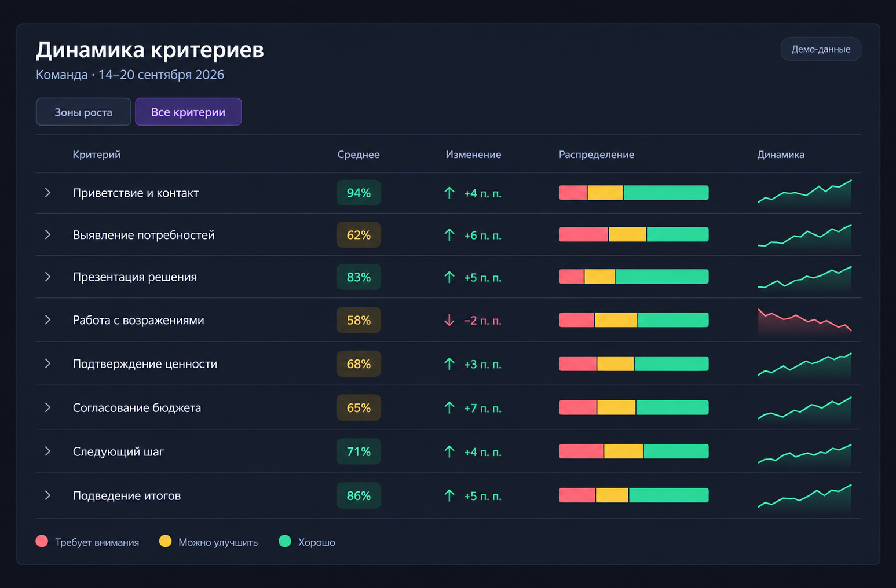Click the +7 п. п. change value

coord(482,409)
